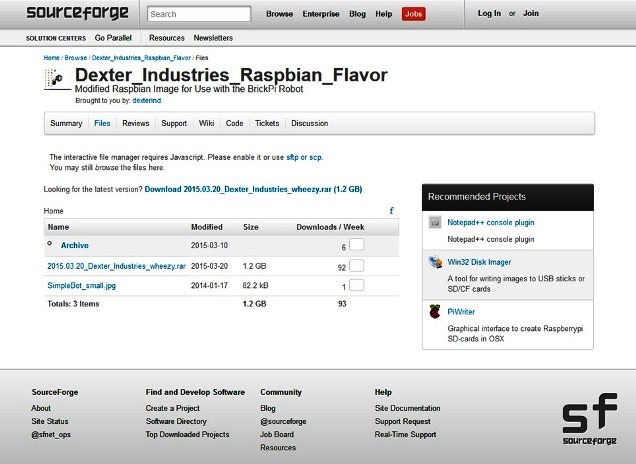636x464 pixels.
Task: Sort by the Downloads / Week column header
Action: (x=330, y=227)
